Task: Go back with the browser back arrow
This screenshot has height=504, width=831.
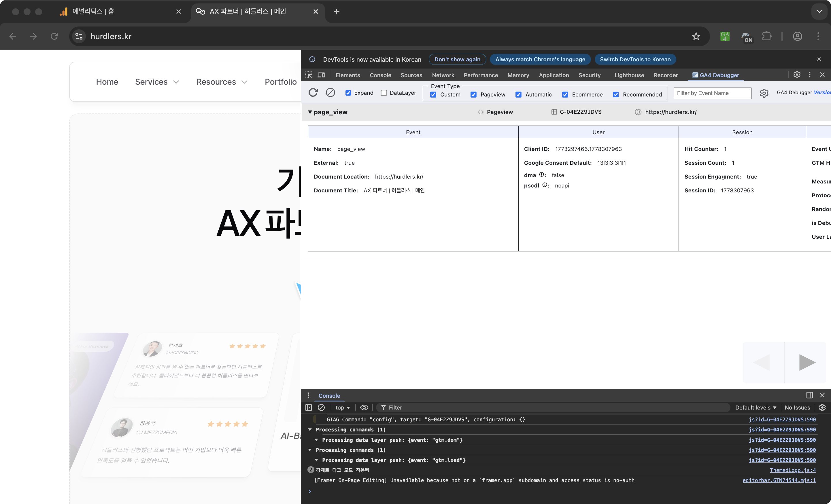Action: [13, 36]
